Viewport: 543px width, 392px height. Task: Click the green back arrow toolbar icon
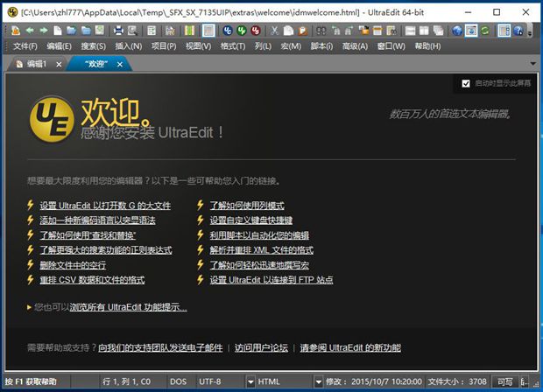(x=30, y=31)
